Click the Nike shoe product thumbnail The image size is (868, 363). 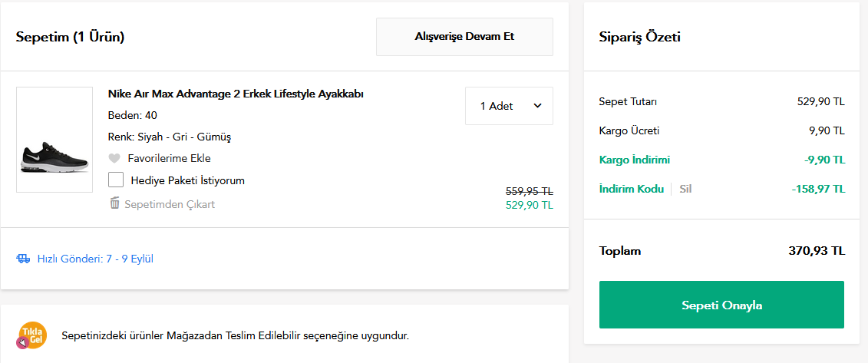54,140
